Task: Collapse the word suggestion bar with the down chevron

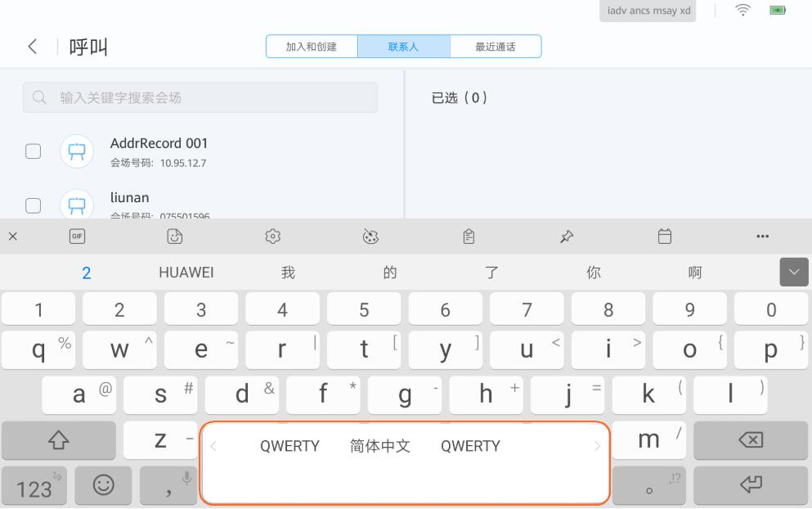Action: (x=792, y=270)
